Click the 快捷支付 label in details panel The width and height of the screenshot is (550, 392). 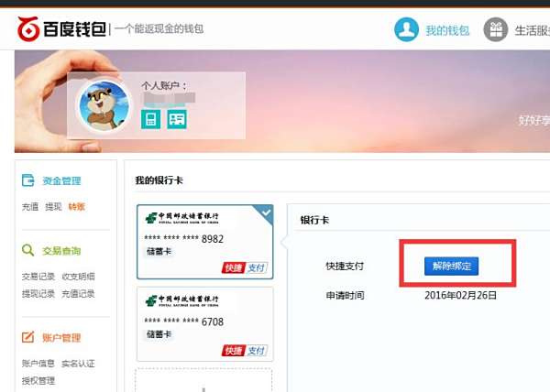point(345,266)
